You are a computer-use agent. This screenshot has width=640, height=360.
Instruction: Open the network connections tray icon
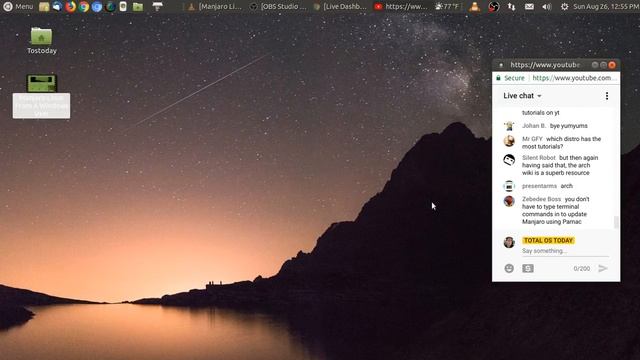click(511, 7)
